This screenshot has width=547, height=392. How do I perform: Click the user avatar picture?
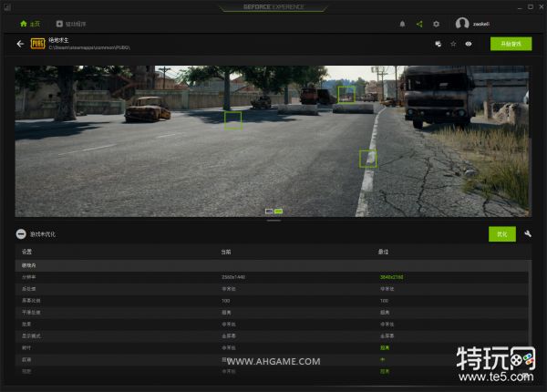coord(462,24)
